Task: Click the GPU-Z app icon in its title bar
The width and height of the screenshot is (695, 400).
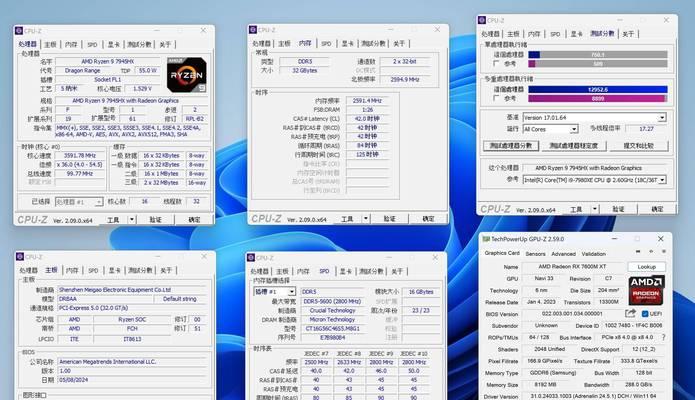Action: coord(486,239)
